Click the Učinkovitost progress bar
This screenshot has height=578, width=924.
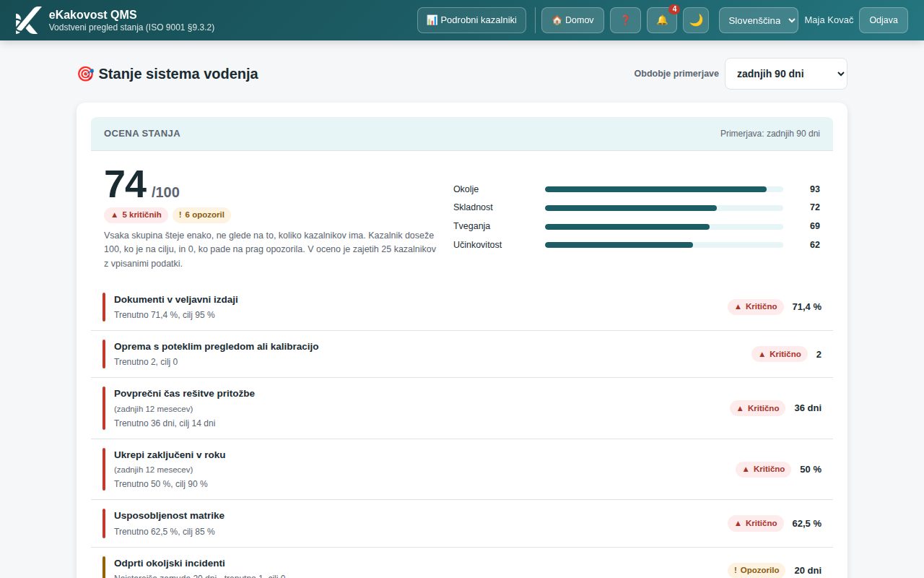click(664, 245)
